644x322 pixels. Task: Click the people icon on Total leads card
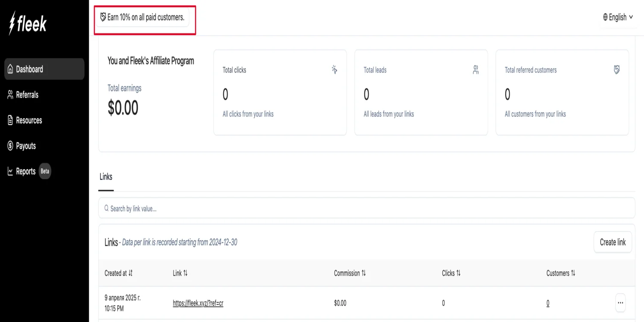tap(476, 70)
